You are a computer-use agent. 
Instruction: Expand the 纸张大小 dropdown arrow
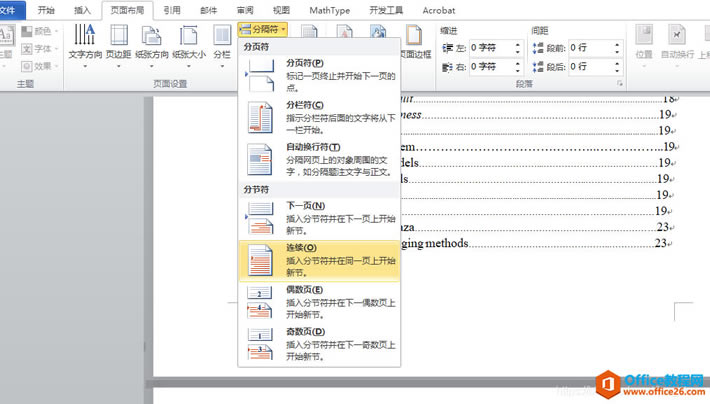coord(189,66)
